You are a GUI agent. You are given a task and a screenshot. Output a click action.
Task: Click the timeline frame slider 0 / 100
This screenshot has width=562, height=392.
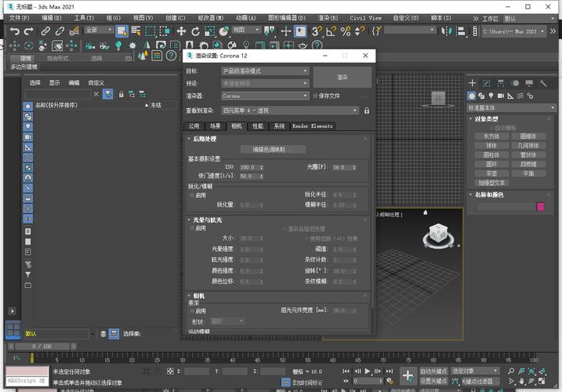click(x=42, y=347)
